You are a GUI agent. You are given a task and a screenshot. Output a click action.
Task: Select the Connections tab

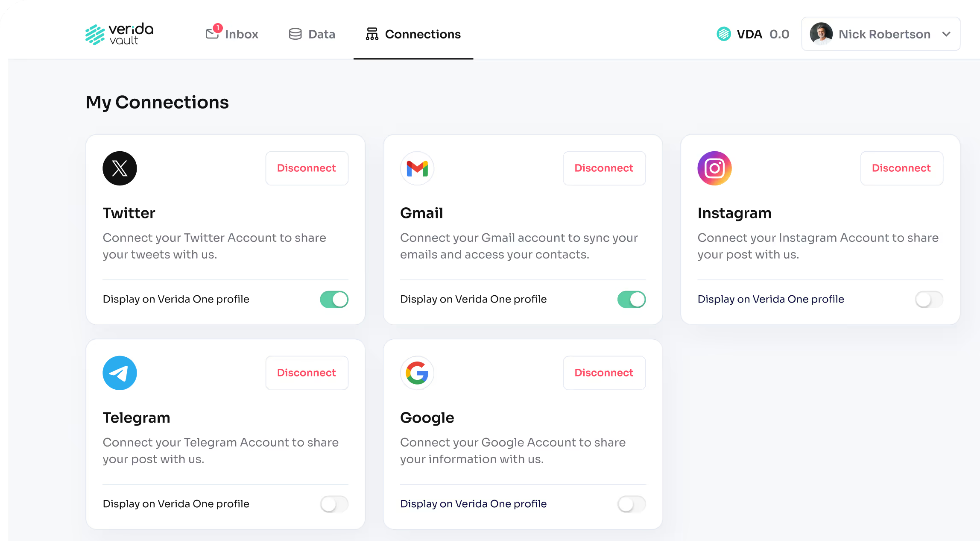click(x=413, y=34)
